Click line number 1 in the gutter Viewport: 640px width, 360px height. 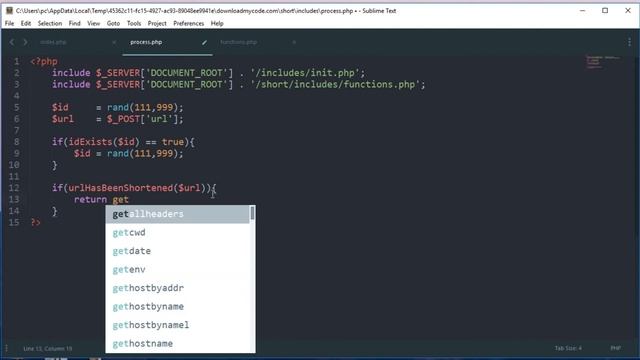coord(16,61)
